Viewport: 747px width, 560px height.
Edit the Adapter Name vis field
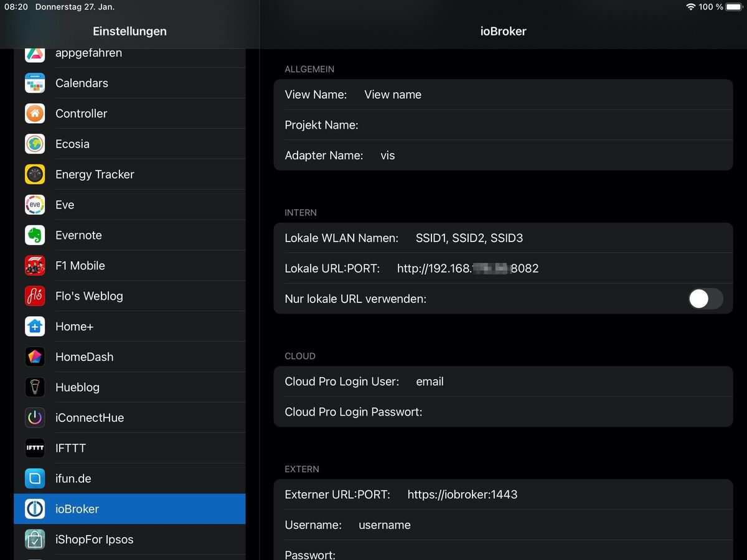coord(503,156)
